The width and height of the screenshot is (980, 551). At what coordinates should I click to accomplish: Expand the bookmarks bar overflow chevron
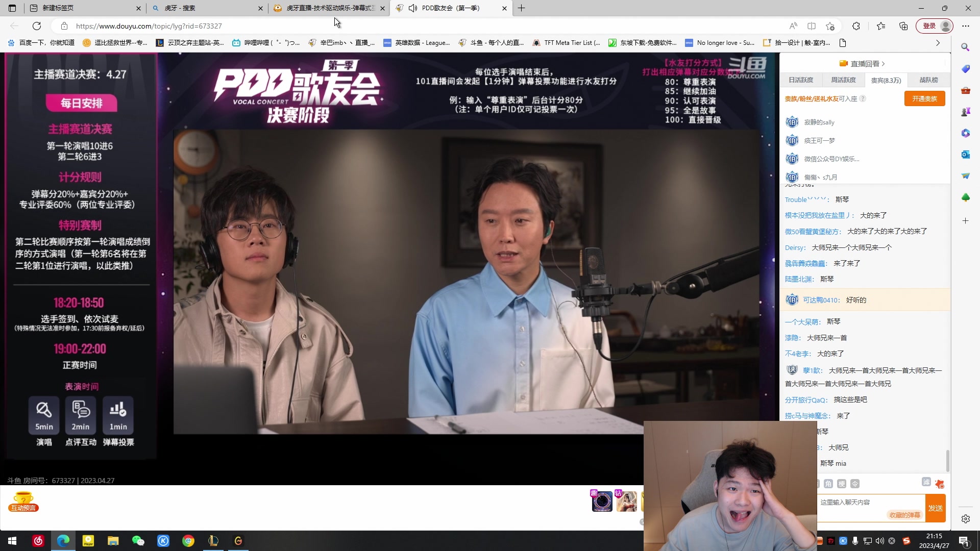tap(938, 43)
